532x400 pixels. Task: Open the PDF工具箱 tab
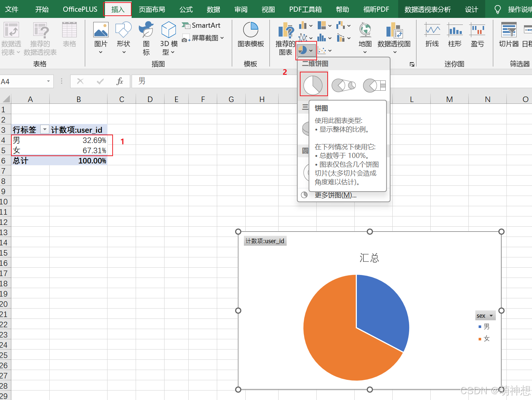click(x=305, y=9)
